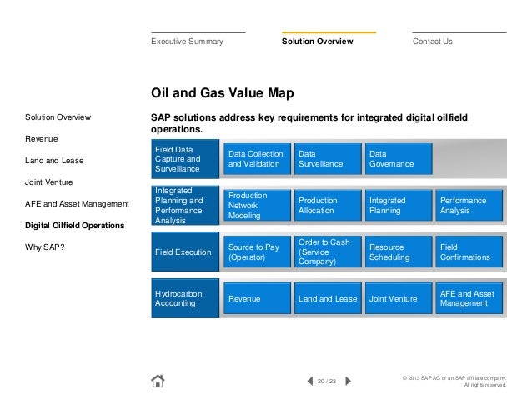This screenshot has height=399, width=532.
Task: Select Digital Oilfield Operations sidebar item
Action: click(75, 226)
